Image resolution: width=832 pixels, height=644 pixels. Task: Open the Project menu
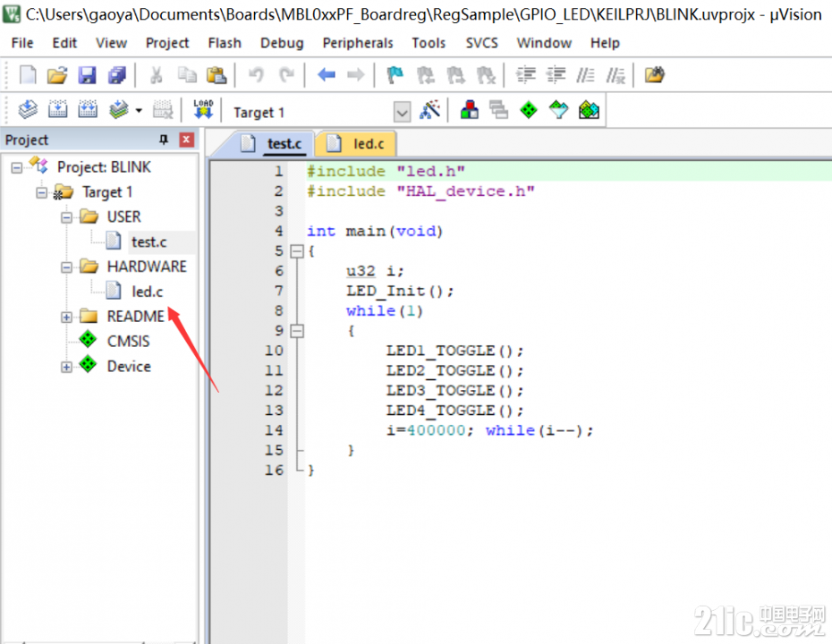coord(167,43)
